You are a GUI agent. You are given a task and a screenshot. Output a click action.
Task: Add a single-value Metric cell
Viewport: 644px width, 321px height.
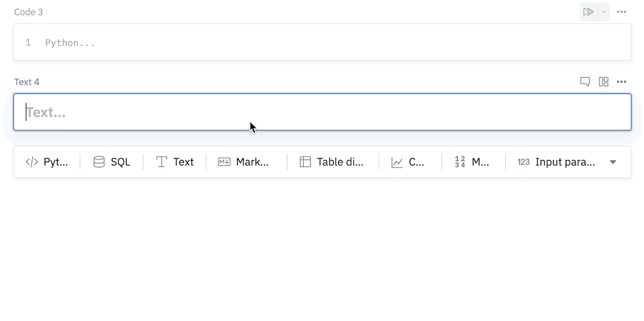[x=472, y=162]
